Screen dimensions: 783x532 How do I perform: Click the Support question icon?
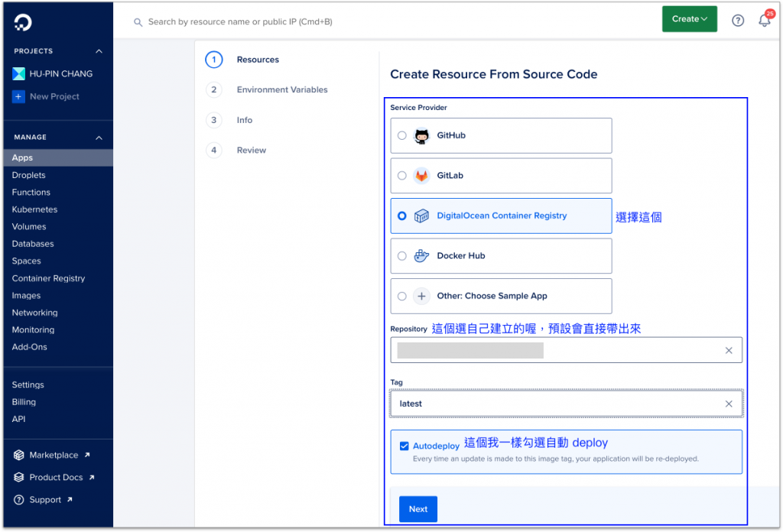19,500
